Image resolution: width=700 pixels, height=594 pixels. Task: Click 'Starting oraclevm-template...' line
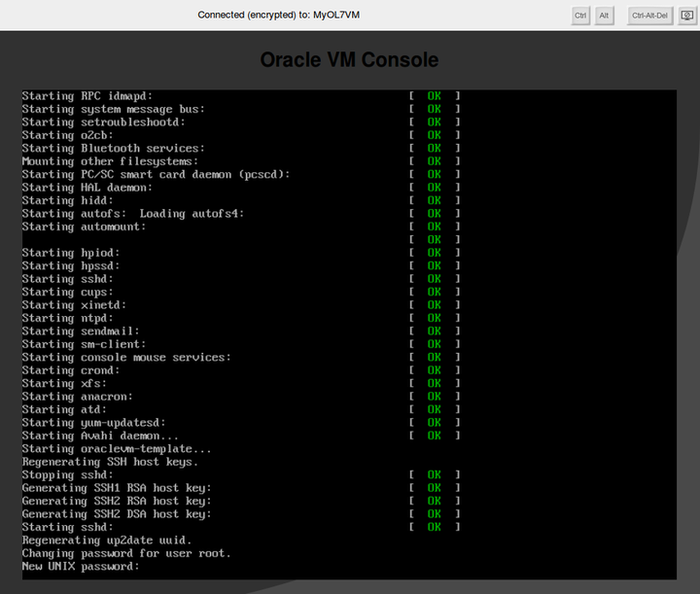pyautogui.click(x=117, y=448)
